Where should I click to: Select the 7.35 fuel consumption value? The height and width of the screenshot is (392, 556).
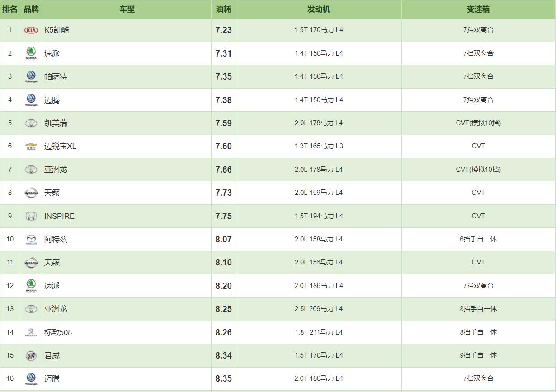click(224, 76)
